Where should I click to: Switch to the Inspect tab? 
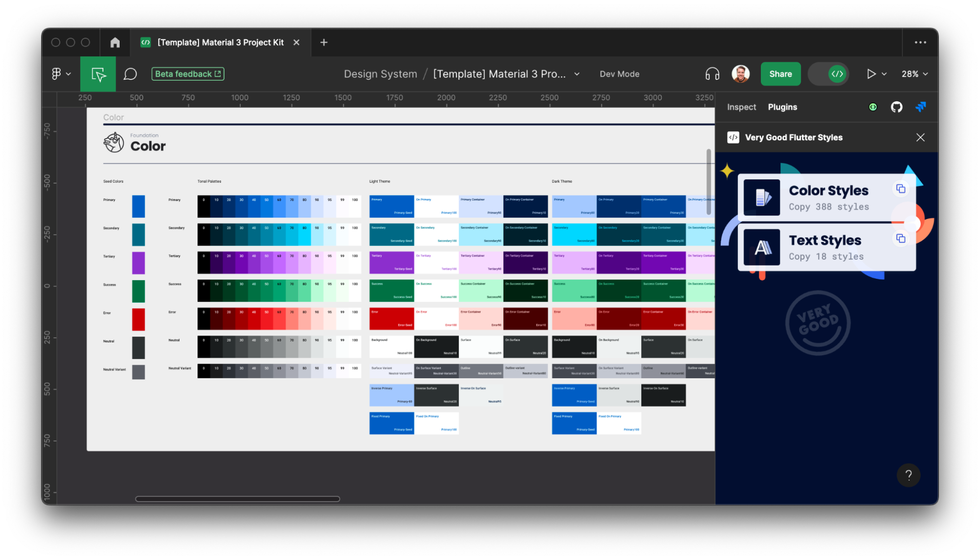[741, 107]
